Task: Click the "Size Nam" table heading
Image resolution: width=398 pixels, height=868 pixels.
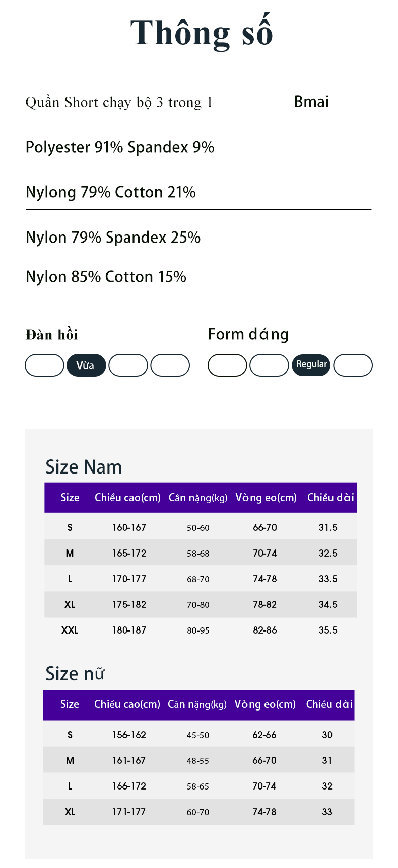Action: [84, 467]
